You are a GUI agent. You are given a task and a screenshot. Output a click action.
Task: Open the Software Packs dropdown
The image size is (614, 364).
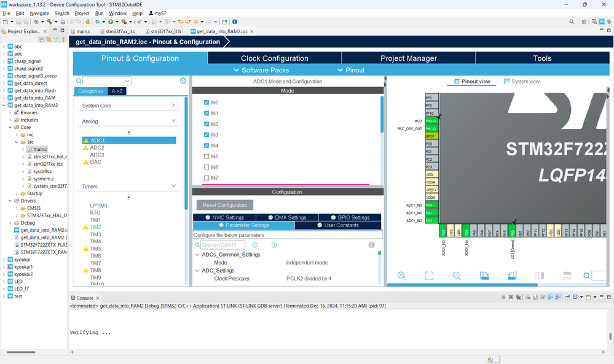[261, 71]
